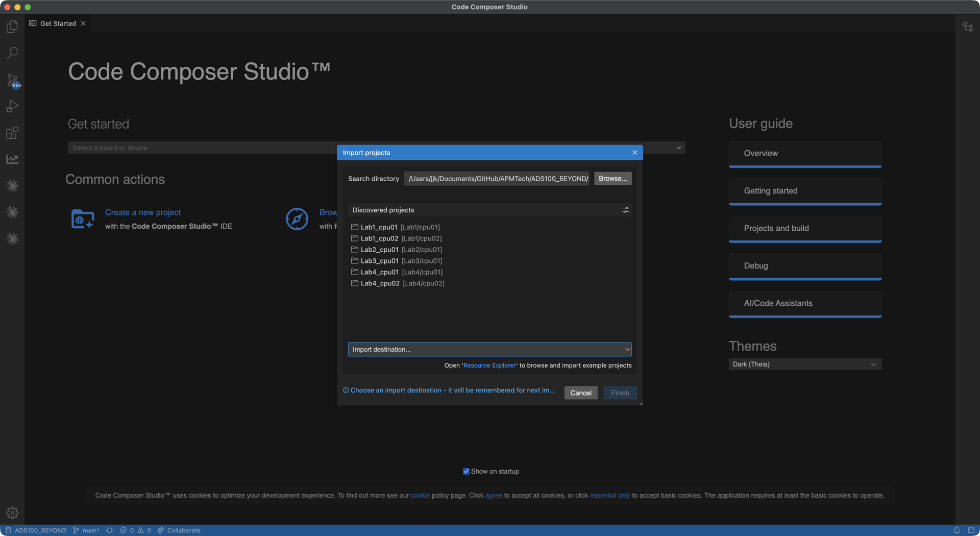This screenshot has height=536, width=980.
Task: Click the main* git branch indicator
Action: tap(86, 530)
